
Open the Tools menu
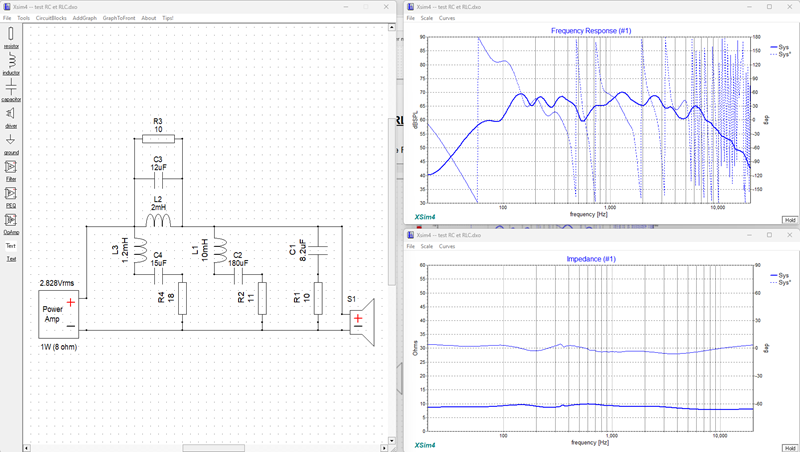(23, 18)
